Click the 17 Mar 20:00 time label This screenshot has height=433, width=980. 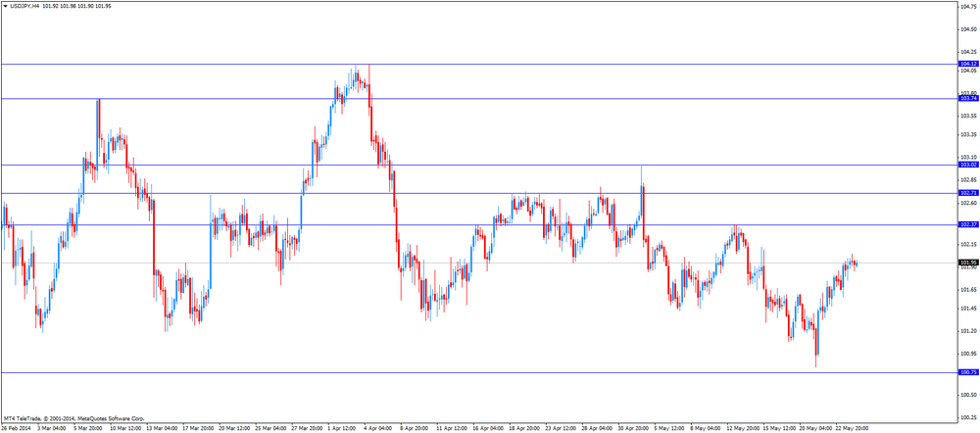click(198, 429)
